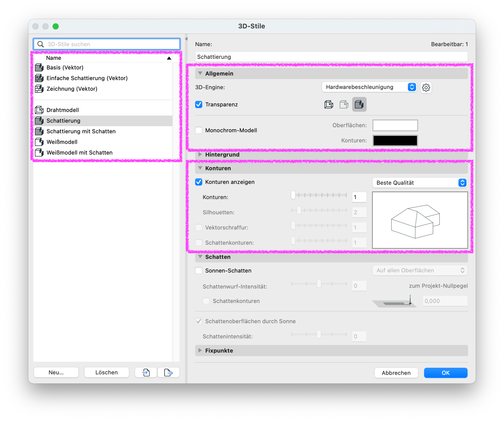
Task: Select the hidden-line mode icon
Action: pyautogui.click(x=344, y=104)
